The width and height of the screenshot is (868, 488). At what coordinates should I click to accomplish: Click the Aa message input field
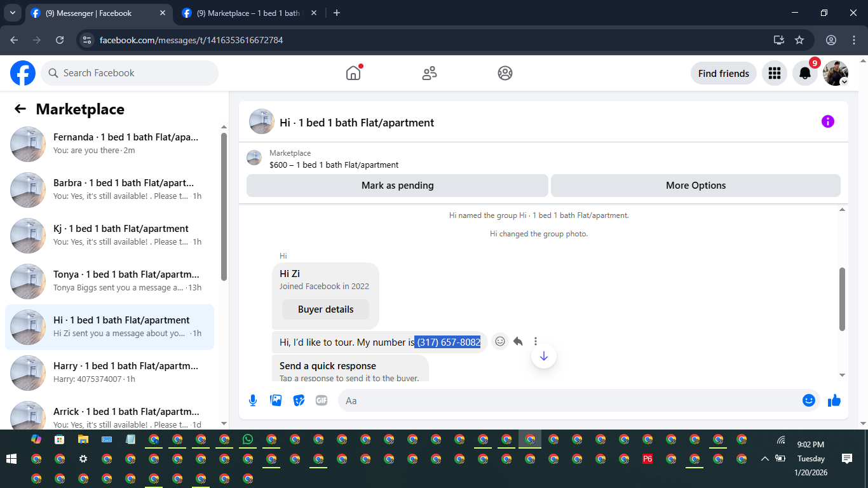pos(571,400)
